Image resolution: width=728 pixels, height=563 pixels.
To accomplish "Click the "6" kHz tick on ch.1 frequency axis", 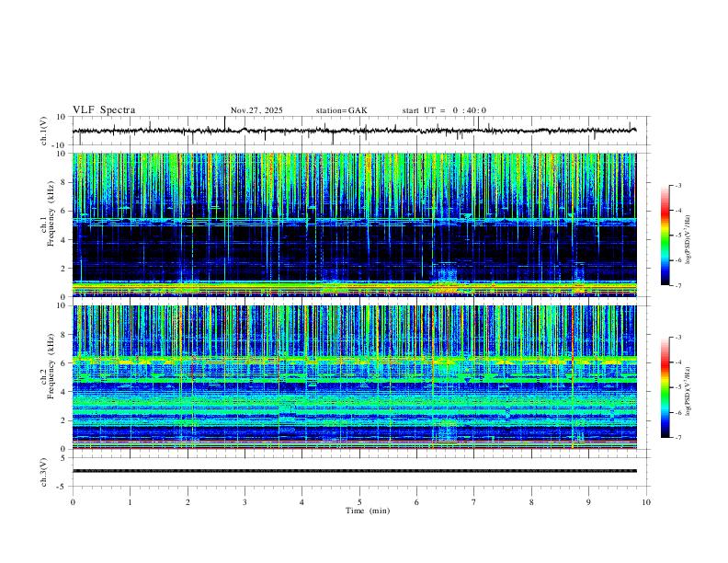I will click(64, 211).
